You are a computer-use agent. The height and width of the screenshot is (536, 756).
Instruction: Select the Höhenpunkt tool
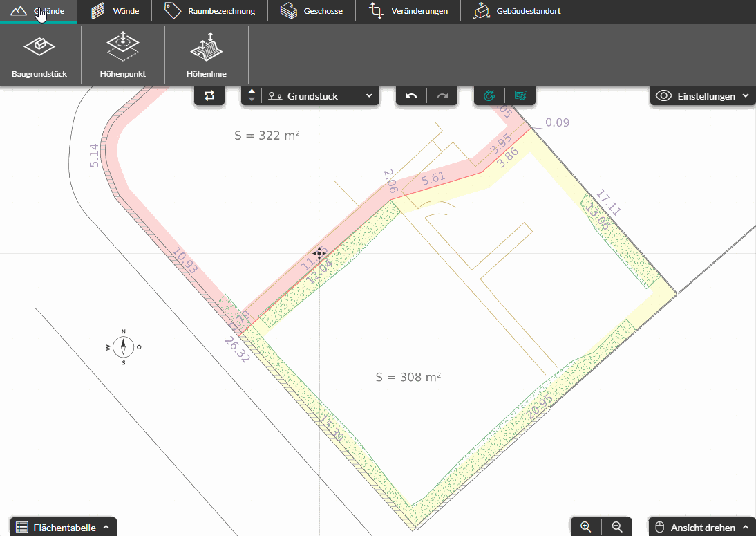point(123,55)
